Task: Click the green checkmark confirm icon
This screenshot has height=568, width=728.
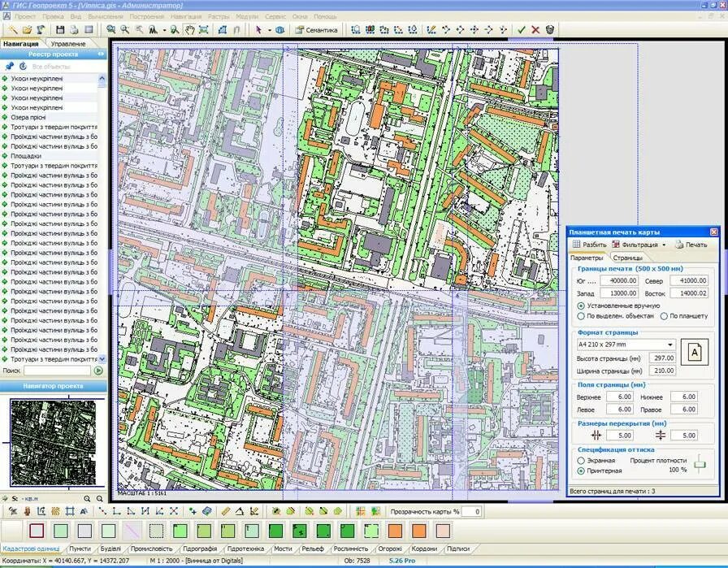Action: [x=521, y=30]
